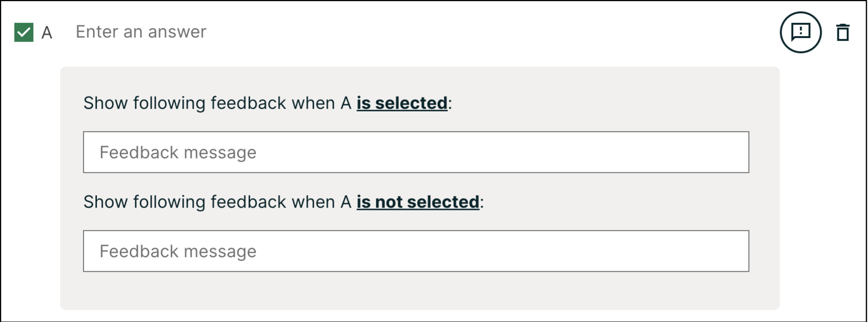
Task: Click the trash can beside the feedback icon
Action: pos(843,33)
